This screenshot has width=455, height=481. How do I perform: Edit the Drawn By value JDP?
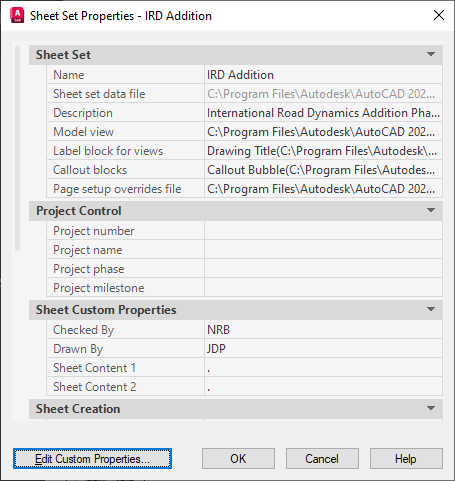pyautogui.click(x=323, y=349)
